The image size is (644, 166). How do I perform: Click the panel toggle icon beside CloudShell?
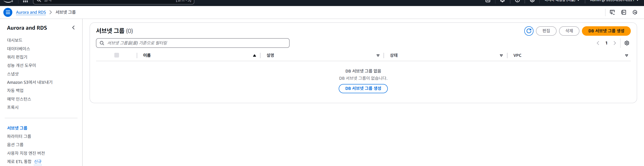pyautogui.click(x=624, y=12)
